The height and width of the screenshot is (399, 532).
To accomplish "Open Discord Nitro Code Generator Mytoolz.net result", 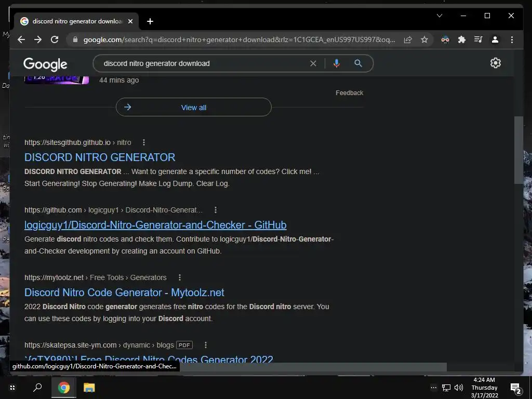I will [x=124, y=292].
